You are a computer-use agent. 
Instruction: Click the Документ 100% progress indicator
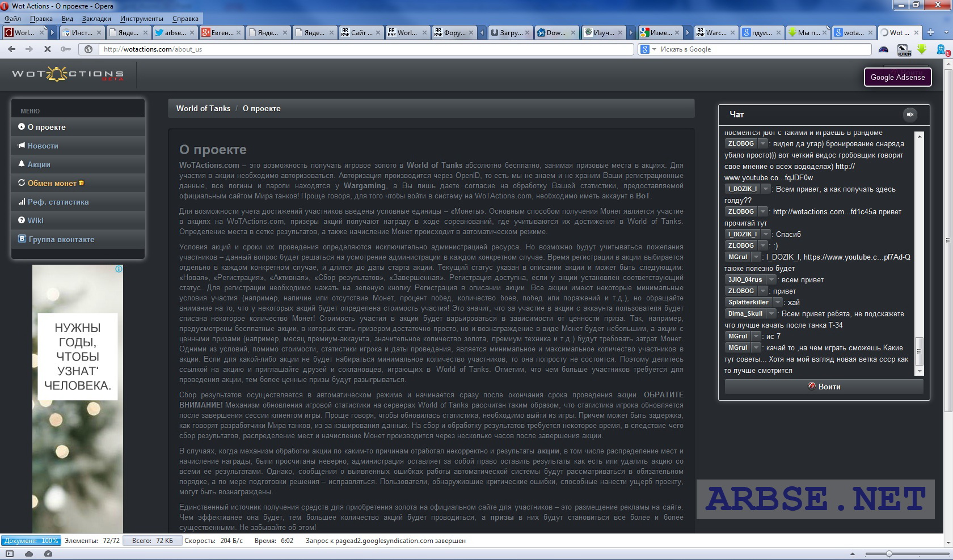click(x=31, y=541)
